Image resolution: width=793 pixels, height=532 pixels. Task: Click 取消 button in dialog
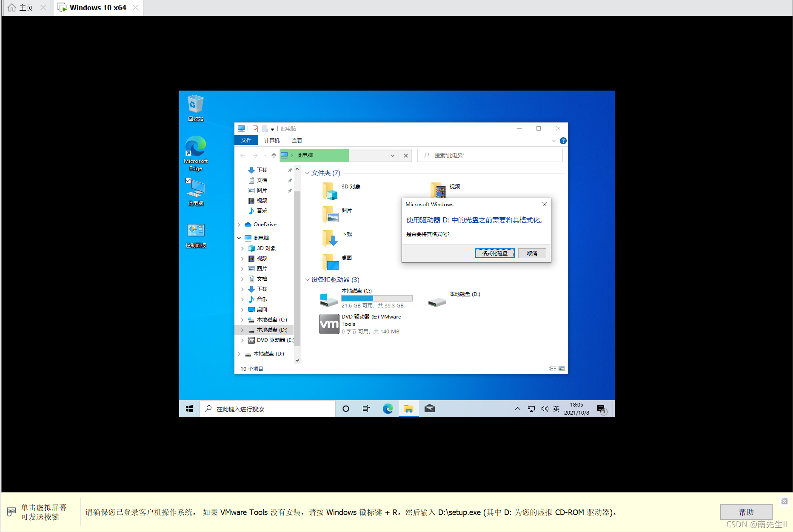532,253
